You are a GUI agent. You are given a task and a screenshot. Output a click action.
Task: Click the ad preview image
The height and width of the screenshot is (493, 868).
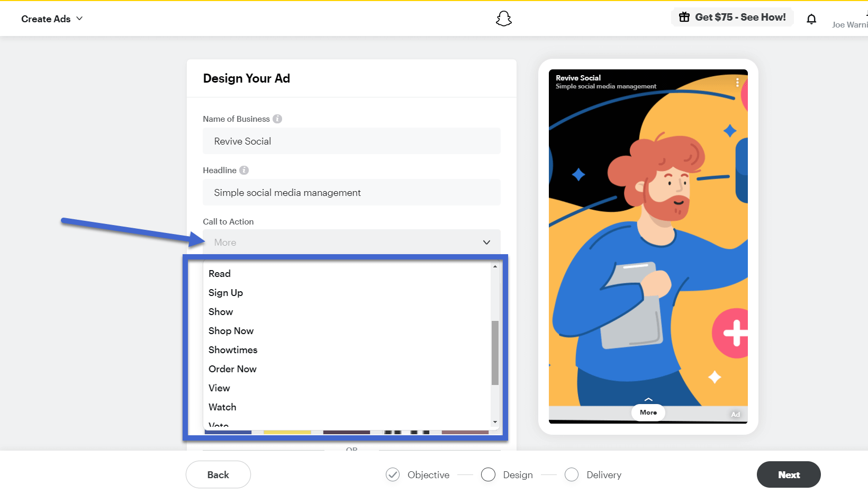[x=648, y=246]
